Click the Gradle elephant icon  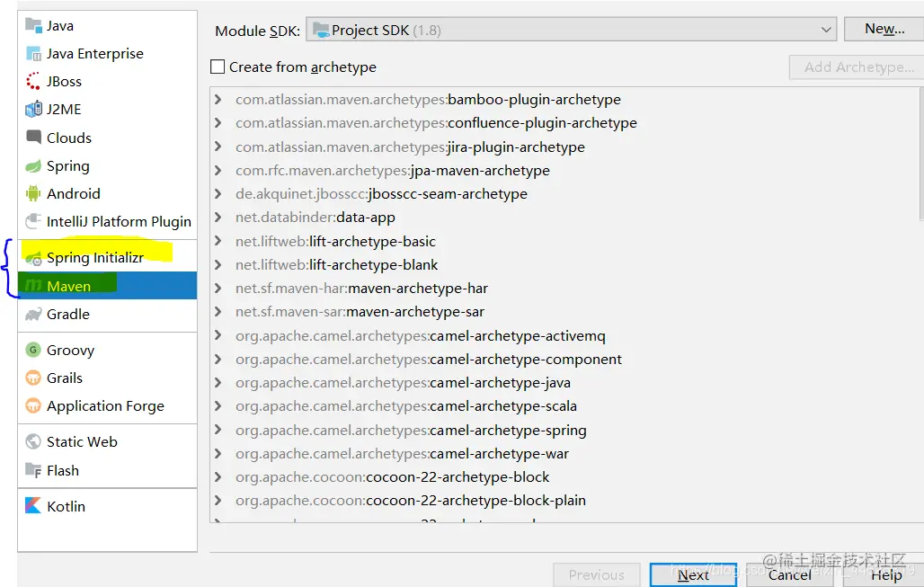coord(33,314)
